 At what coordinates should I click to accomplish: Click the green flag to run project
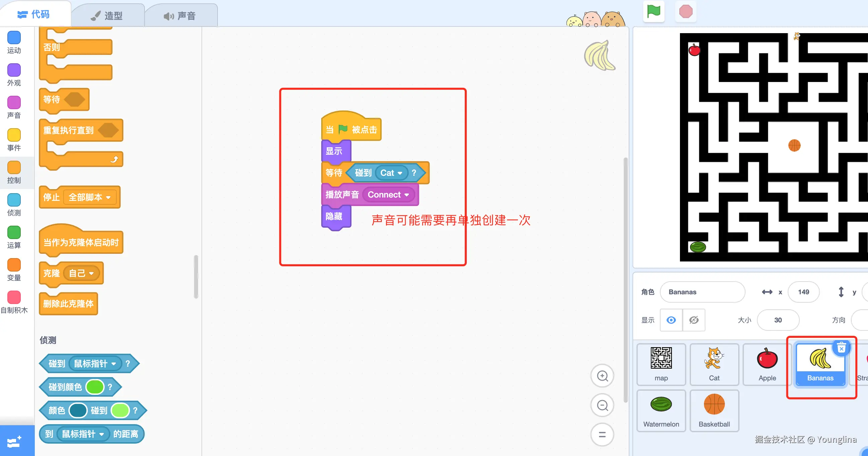(x=654, y=12)
